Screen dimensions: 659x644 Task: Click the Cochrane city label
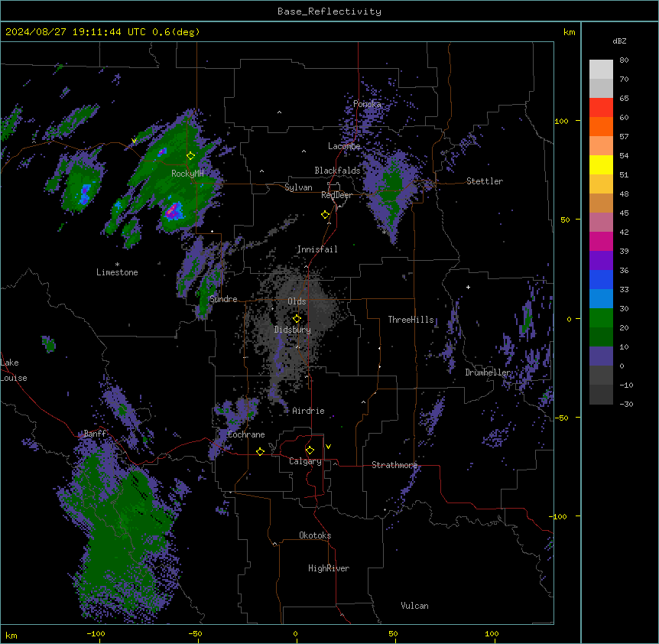pos(246,434)
